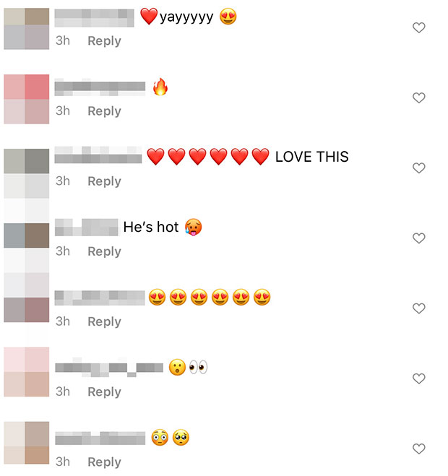Like the 'He's hot' comment
The width and height of the screenshot is (448, 476).
coord(418,238)
